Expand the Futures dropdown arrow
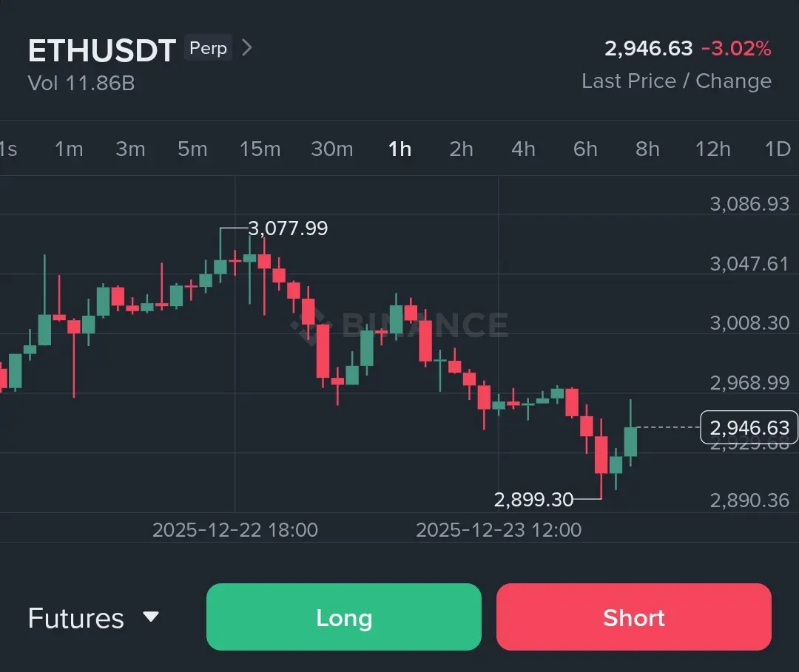This screenshot has width=799, height=672. click(151, 617)
